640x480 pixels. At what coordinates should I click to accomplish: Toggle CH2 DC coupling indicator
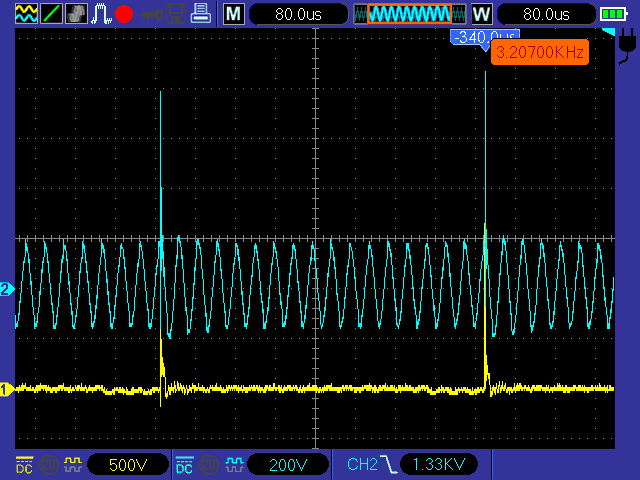[185, 464]
